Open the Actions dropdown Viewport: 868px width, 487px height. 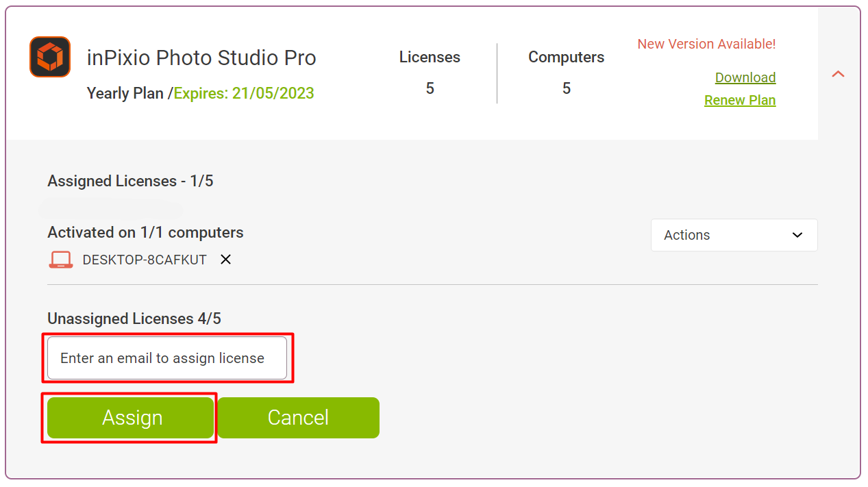[x=734, y=235]
